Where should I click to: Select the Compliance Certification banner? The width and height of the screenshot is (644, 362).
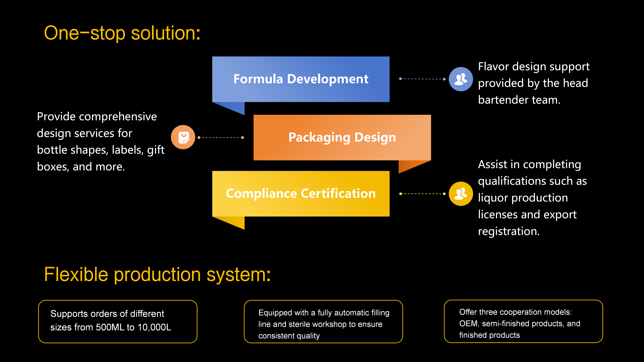tap(301, 194)
